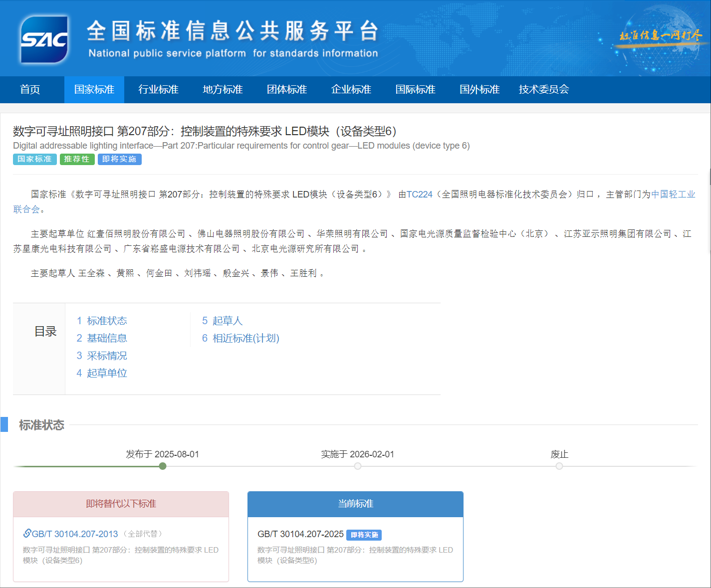Open 相近标准(计划) in the 目录 list
The width and height of the screenshot is (711, 588).
coord(245,338)
